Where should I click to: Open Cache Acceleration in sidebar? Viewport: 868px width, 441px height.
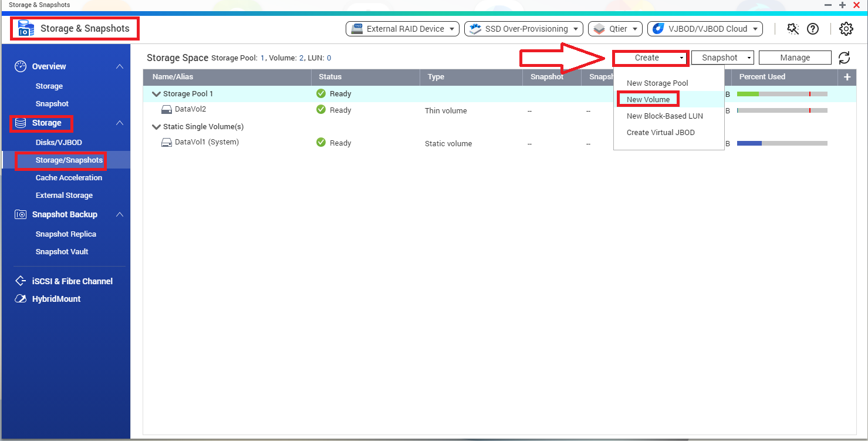(69, 177)
